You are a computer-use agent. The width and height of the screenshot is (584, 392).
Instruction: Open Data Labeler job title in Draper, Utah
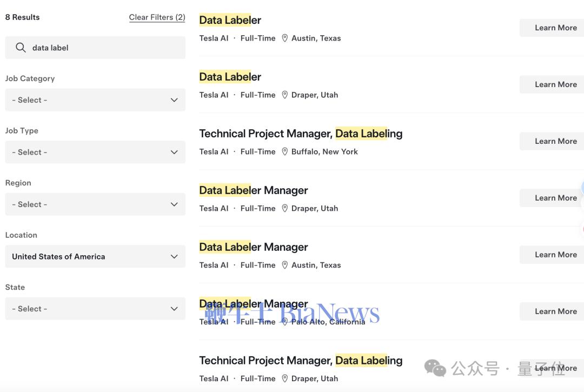[230, 77]
